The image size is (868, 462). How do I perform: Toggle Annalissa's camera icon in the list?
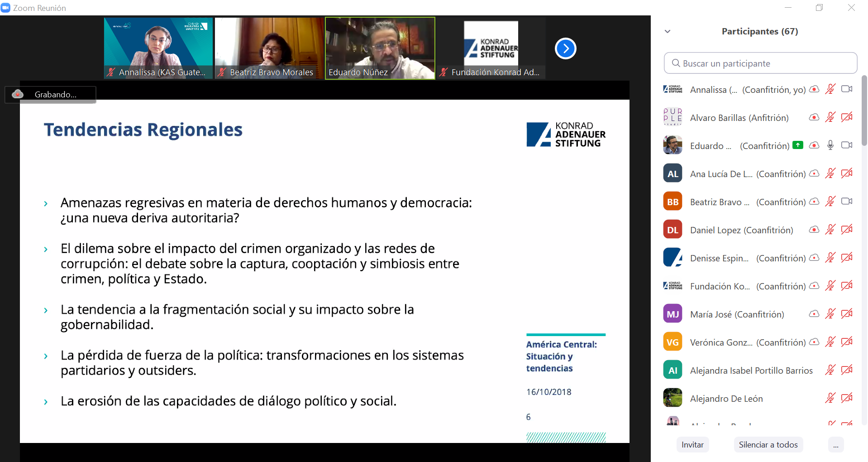[x=847, y=89]
